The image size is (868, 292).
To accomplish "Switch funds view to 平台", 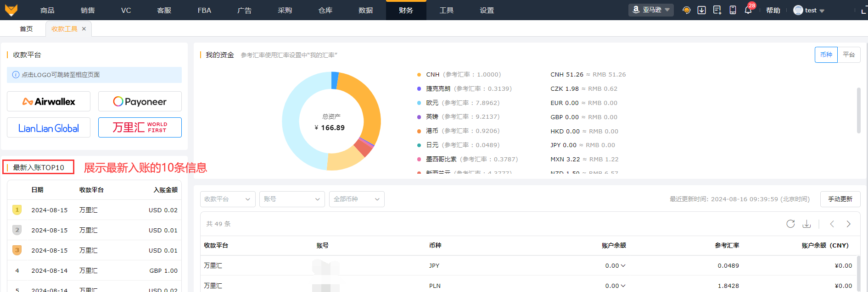I will click(x=849, y=55).
